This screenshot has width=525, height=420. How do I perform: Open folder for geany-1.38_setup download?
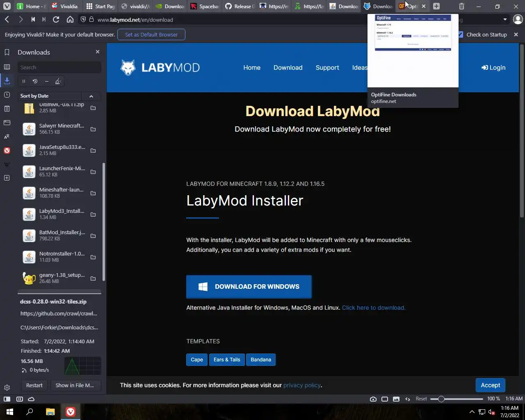pos(93,278)
